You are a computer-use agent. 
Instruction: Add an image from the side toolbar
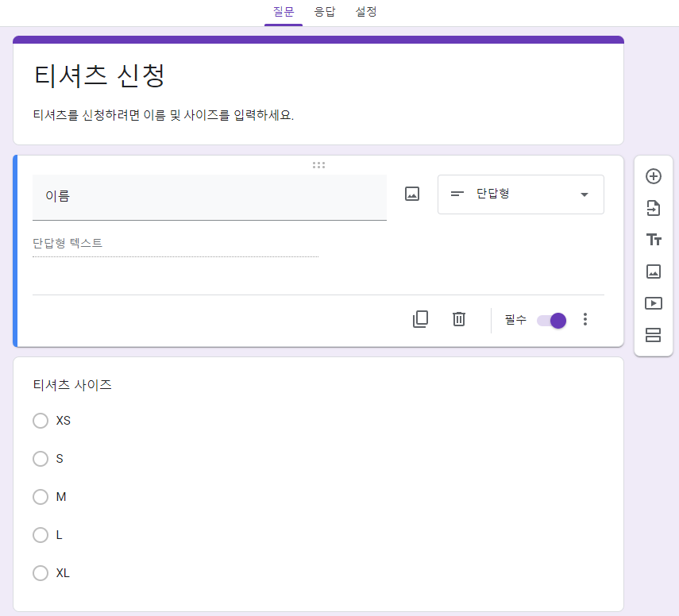click(x=653, y=271)
